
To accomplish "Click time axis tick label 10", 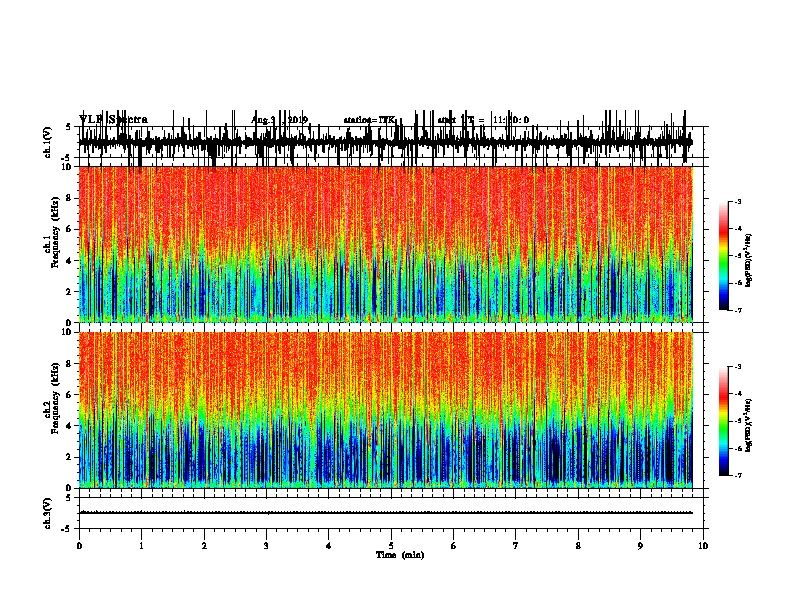I will tap(703, 546).
